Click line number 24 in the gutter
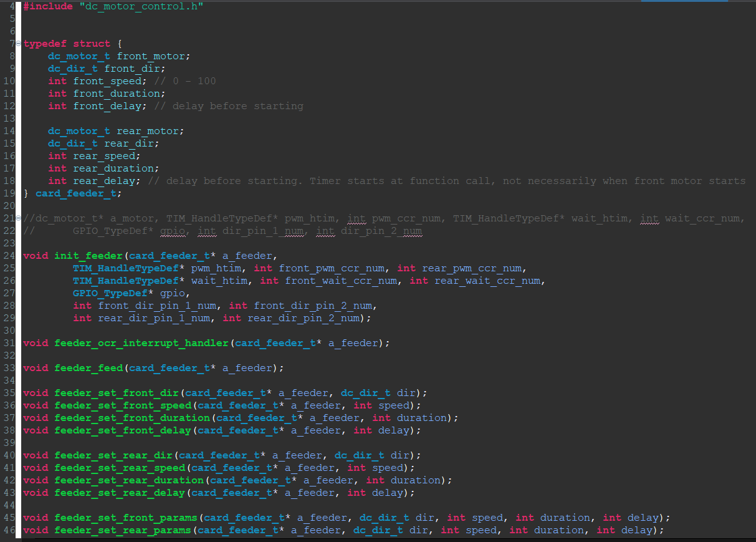Image resolution: width=756 pixels, height=542 pixels. (x=9, y=256)
